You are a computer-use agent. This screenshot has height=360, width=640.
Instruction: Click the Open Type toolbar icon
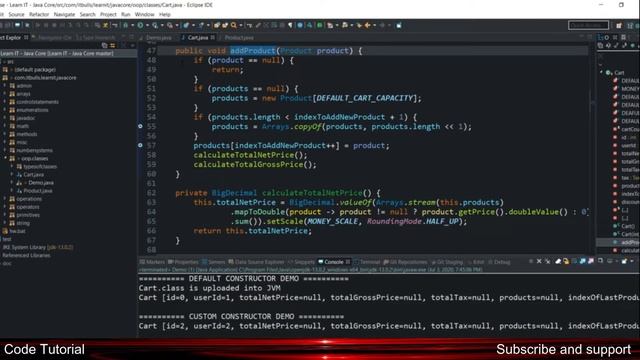(217, 25)
